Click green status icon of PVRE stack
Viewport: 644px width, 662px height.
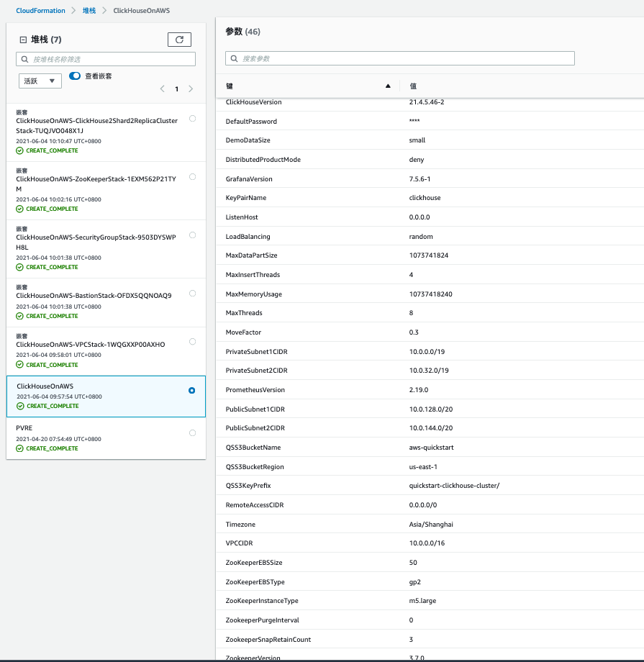click(20, 448)
